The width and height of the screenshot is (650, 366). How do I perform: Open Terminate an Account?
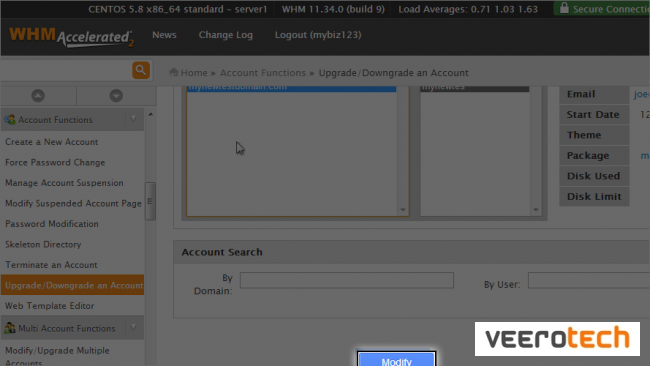click(51, 265)
